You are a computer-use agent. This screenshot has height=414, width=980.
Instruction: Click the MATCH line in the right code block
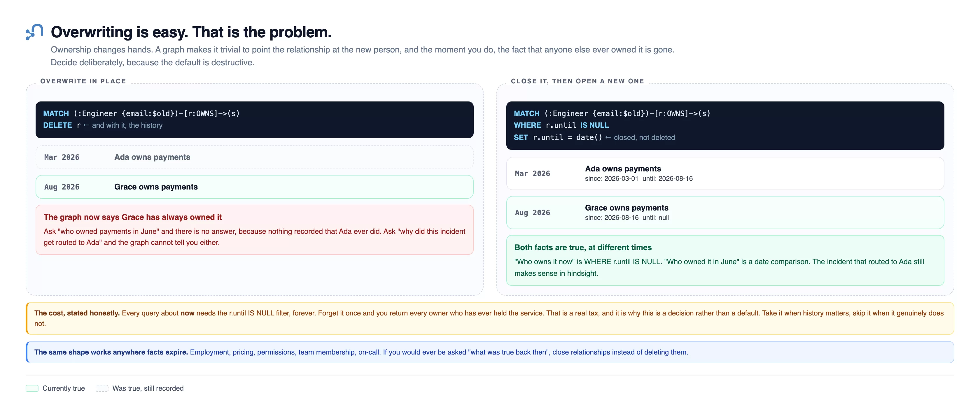(x=612, y=113)
